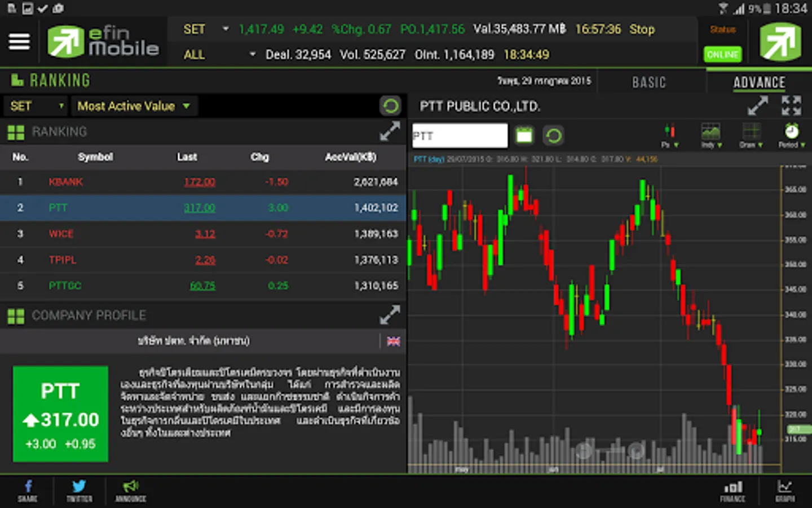Viewport: 812px width, 508px height.
Task: Open the Graph section
Action: [x=785, y=491]
